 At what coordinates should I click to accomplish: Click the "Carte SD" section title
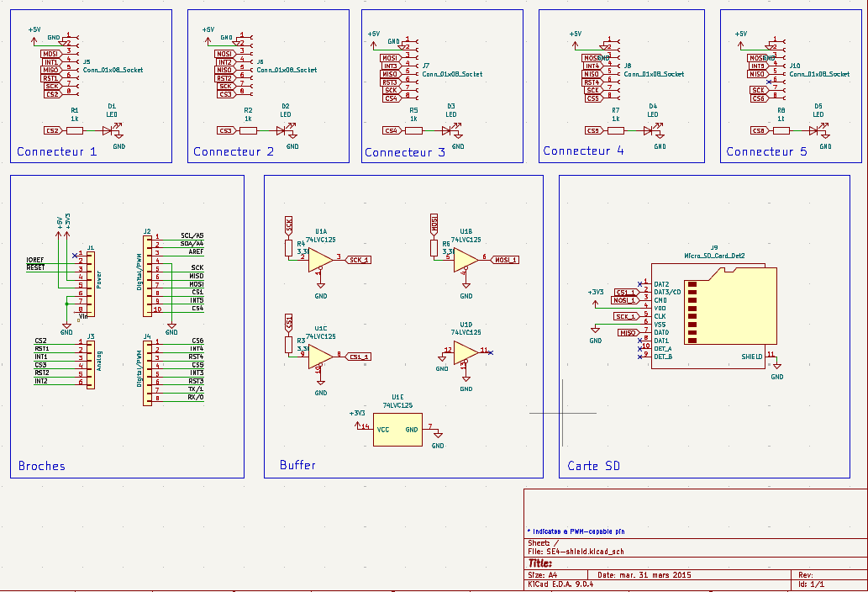tap(593, 466)
